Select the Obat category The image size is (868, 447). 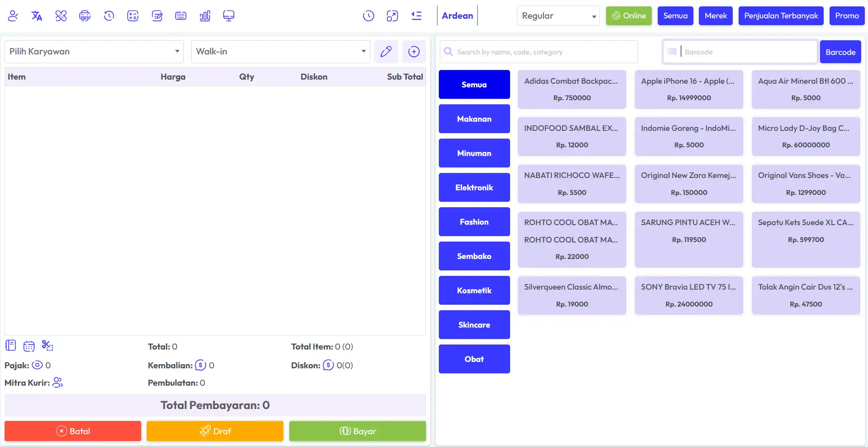pos(474,359)
